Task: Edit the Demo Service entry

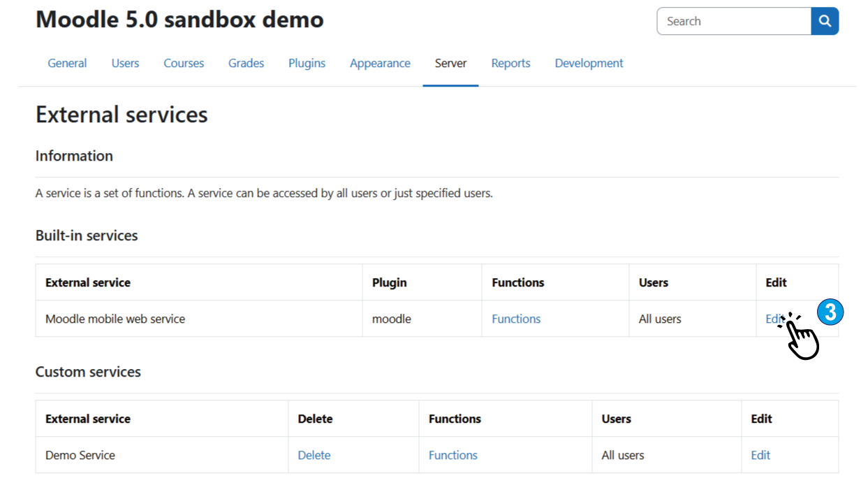Action: tap(760, 456)
